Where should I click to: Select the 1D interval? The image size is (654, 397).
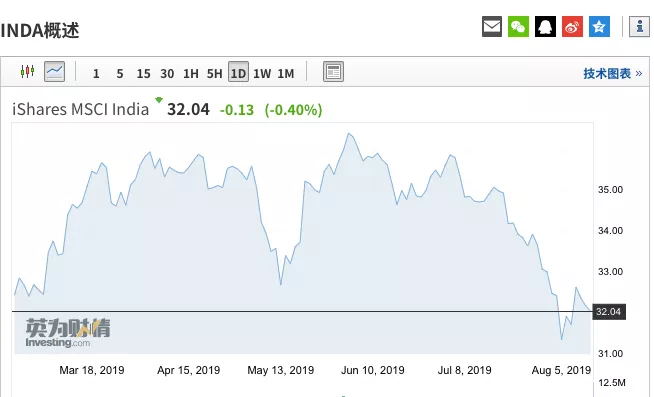(x=238, y=72)
